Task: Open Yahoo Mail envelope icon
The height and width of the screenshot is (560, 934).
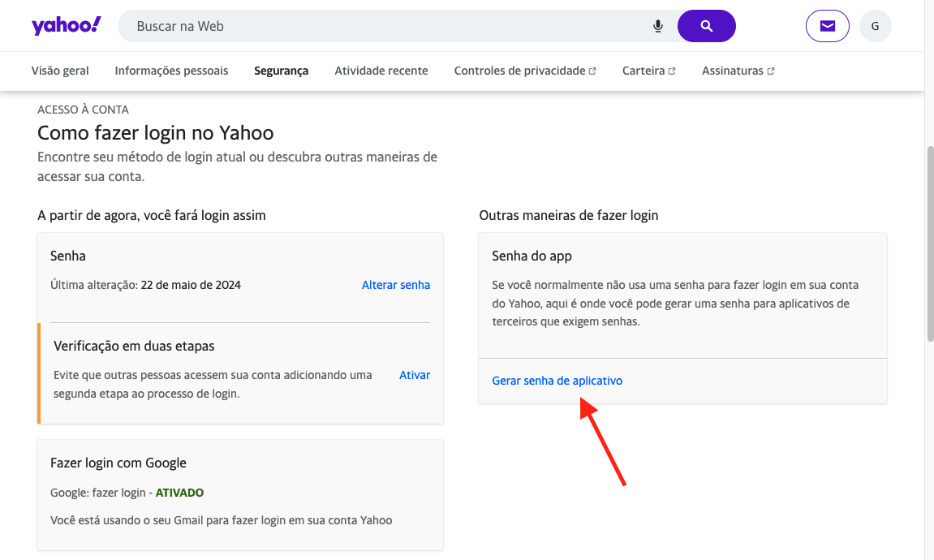Action: click(828, 26)
